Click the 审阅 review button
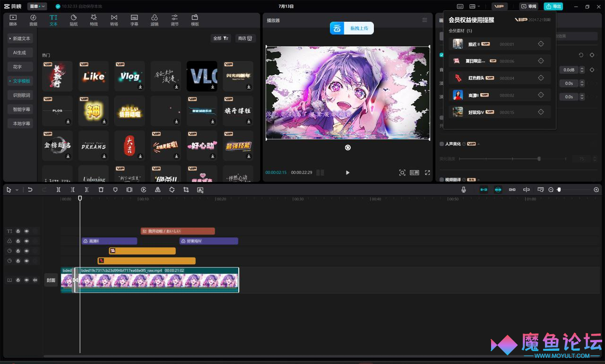 [x=529, y=6]
